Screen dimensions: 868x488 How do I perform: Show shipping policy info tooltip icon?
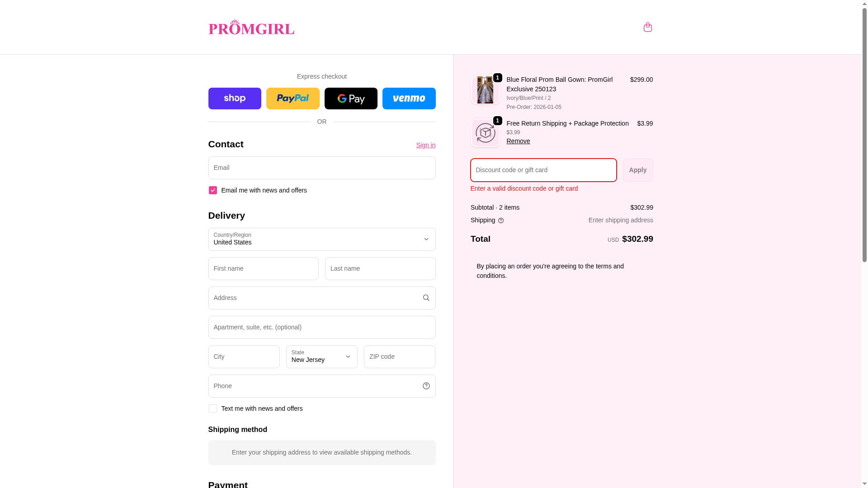coord(500,221)
